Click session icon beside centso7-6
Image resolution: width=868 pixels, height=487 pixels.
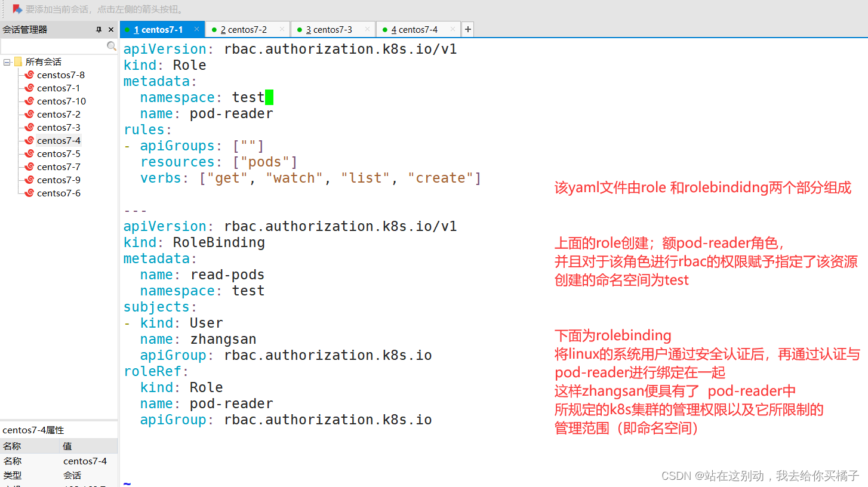[x=29, y=193]
